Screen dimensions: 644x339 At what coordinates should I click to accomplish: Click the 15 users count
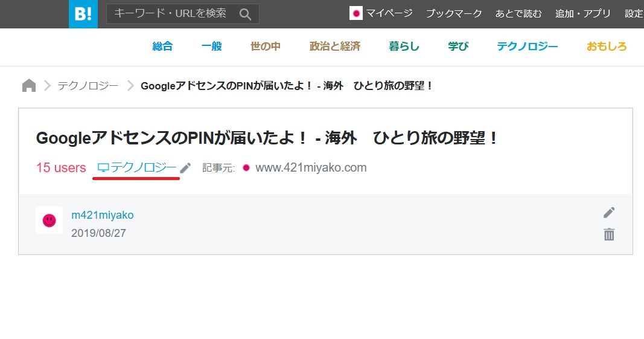coord(61,167)
